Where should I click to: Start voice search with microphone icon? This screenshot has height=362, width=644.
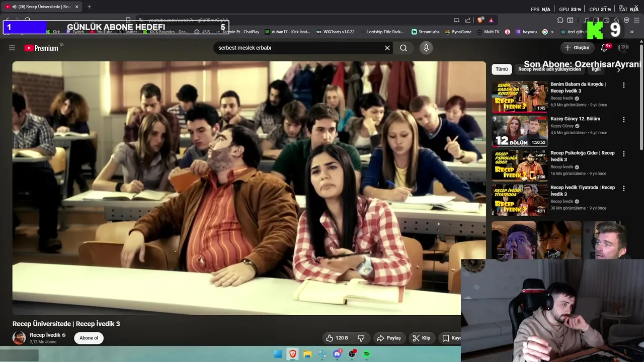pos(426,48)
